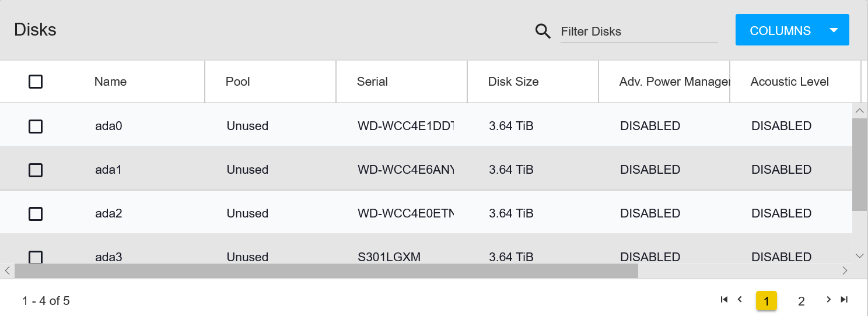Jump to last page icon

[844, 300]
